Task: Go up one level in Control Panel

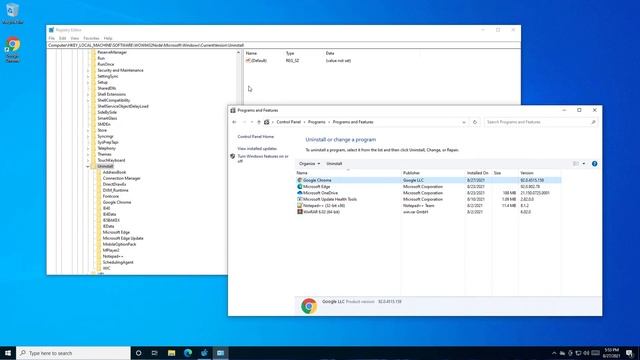Action: pyautogui.click(x=258, y=122)
